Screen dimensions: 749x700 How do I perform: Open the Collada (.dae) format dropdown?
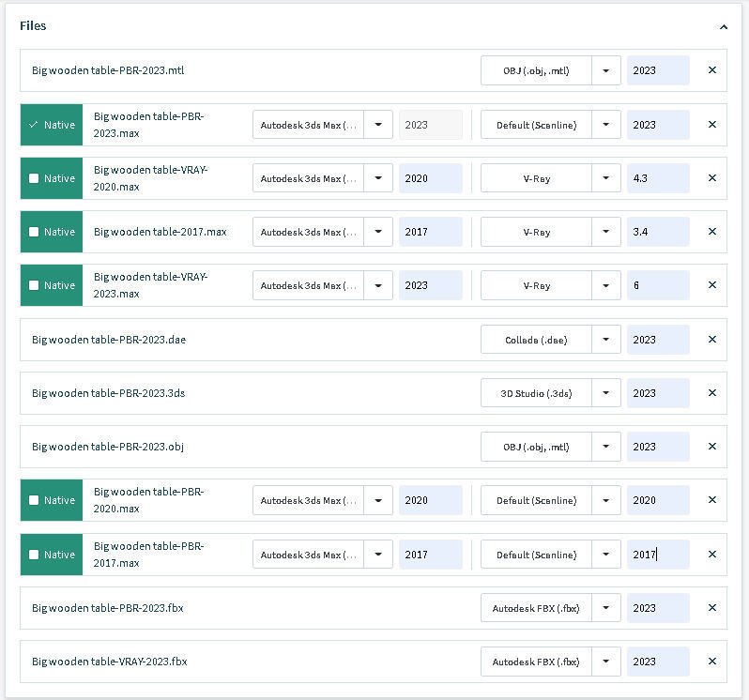(606, 340)
